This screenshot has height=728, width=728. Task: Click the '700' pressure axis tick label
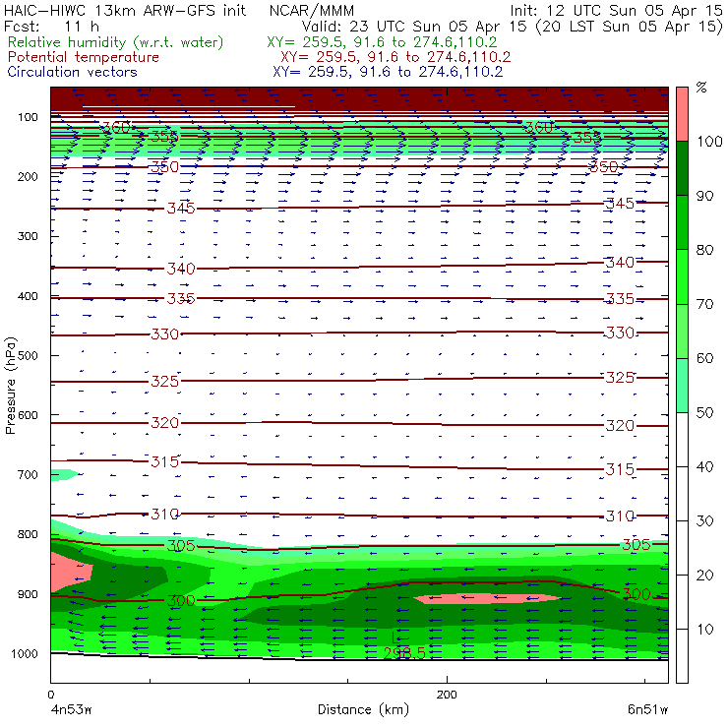[28, 474]
